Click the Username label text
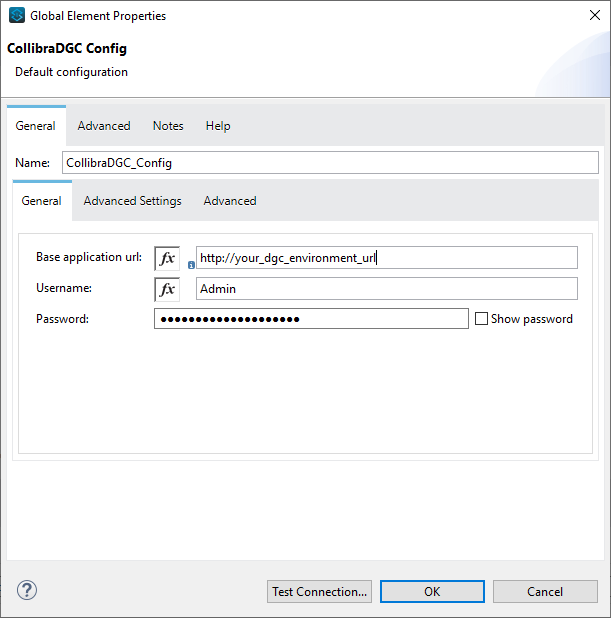The width and height of the screenshot is (611, 618). (64, 288)
